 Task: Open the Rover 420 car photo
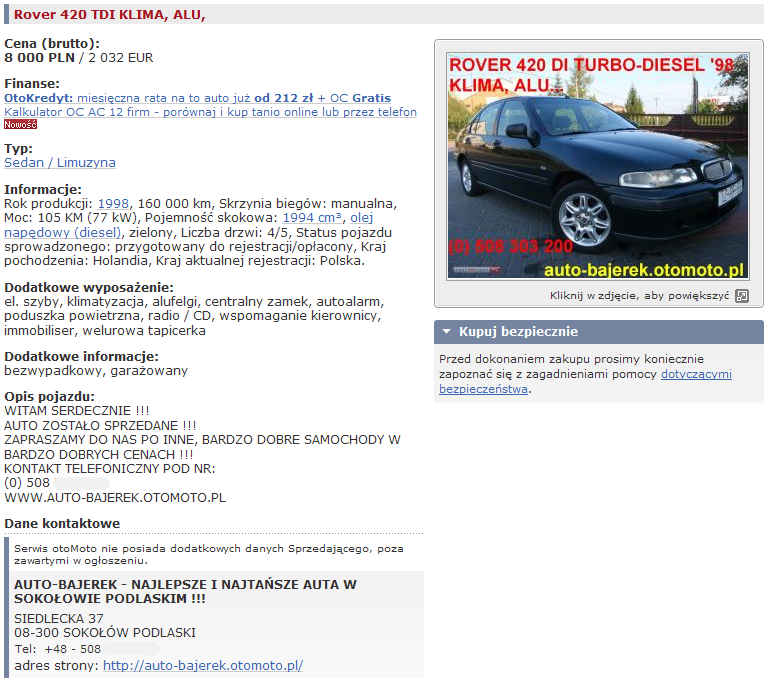click(x=597, y=166)
